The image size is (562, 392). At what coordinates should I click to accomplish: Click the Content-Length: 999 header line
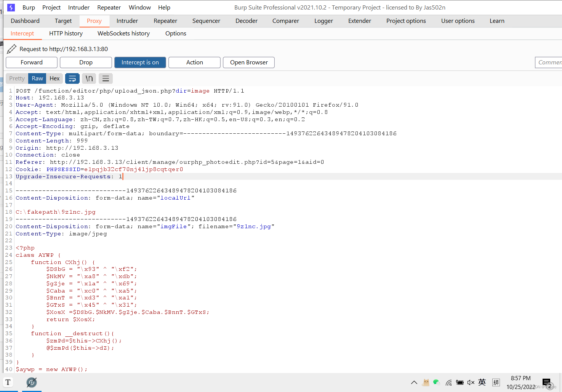click(51, 141)
